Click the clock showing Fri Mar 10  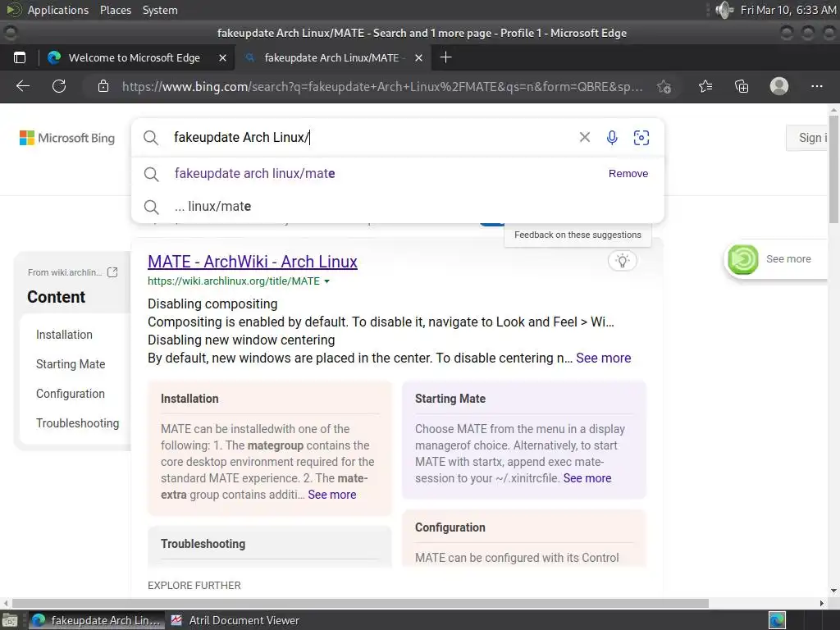(787, 10)
